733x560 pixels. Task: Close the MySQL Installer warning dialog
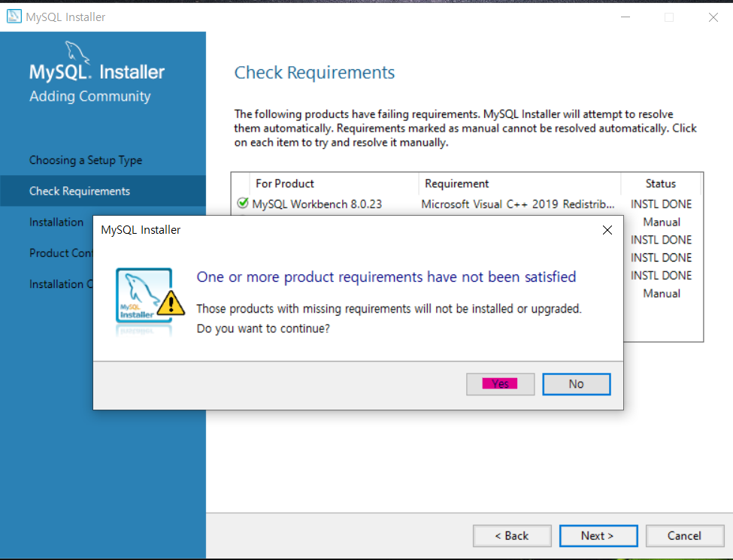pyautogui.click(x=607, y=230)
